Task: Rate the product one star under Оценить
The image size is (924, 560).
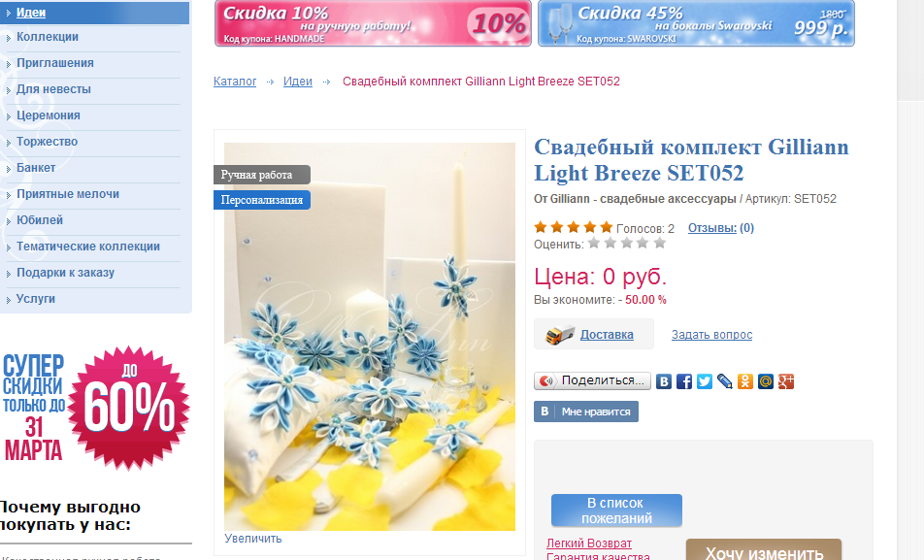Action: [594, 243]
